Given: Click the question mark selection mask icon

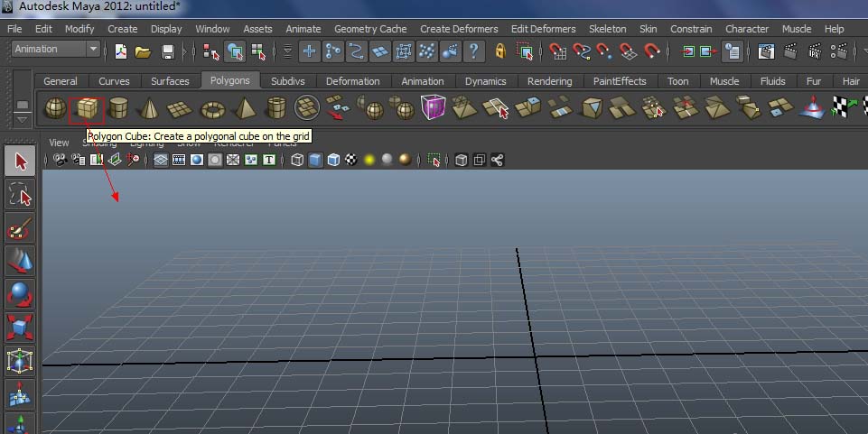Looking at the screenshot, I should tap(474, 51).
